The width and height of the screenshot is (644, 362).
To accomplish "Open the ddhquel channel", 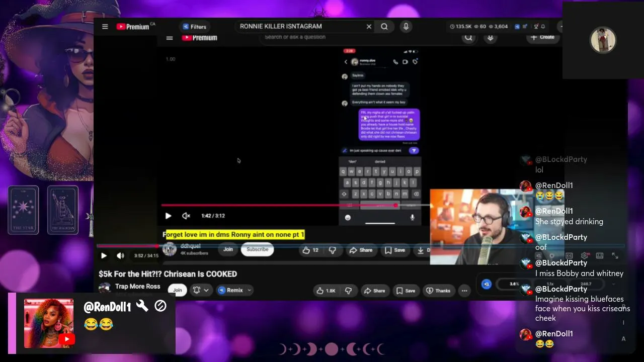I will point(190,246).
